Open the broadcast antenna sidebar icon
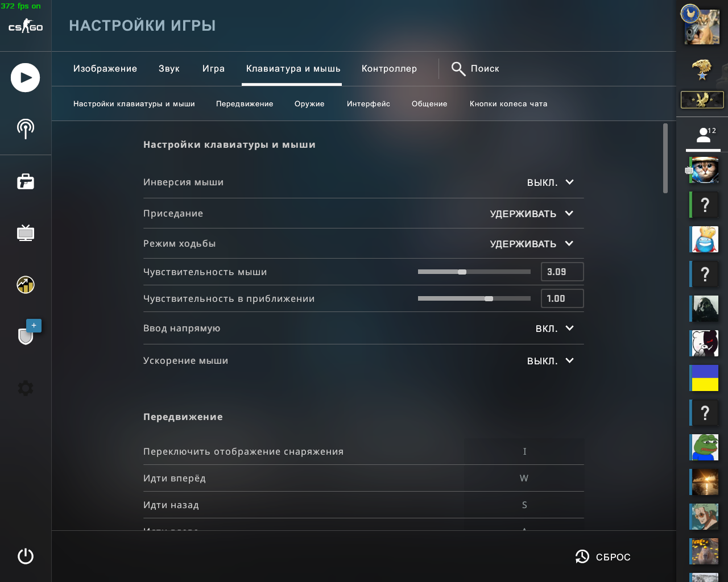The height and width of the screenshot is (582, 728). 26,128
